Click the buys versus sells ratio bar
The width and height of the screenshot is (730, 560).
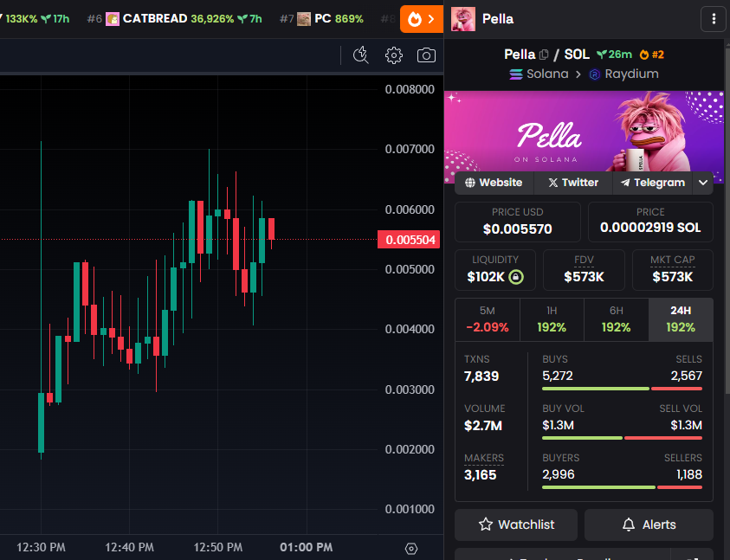click(x=622, y=389)
